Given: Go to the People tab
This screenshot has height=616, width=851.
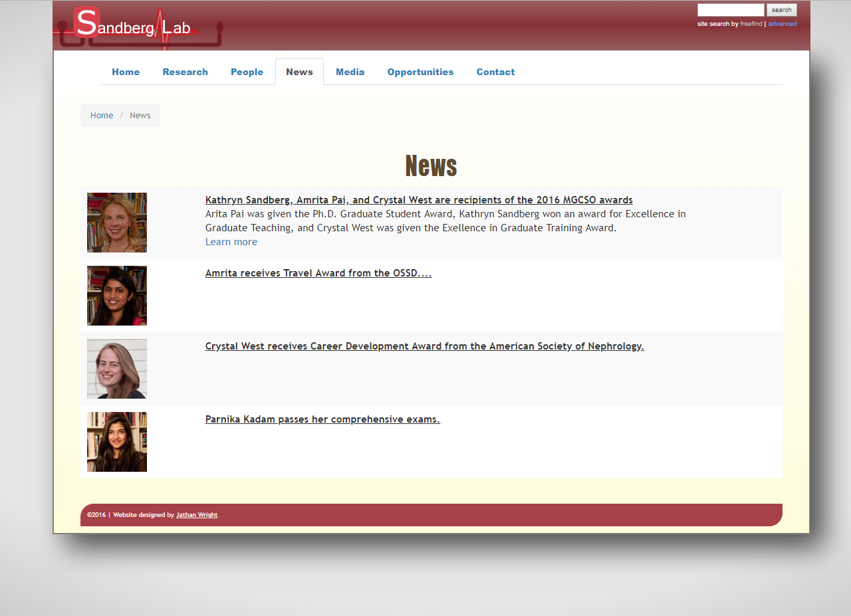Looking at the screenshot, I should click(x=247, y=72).
